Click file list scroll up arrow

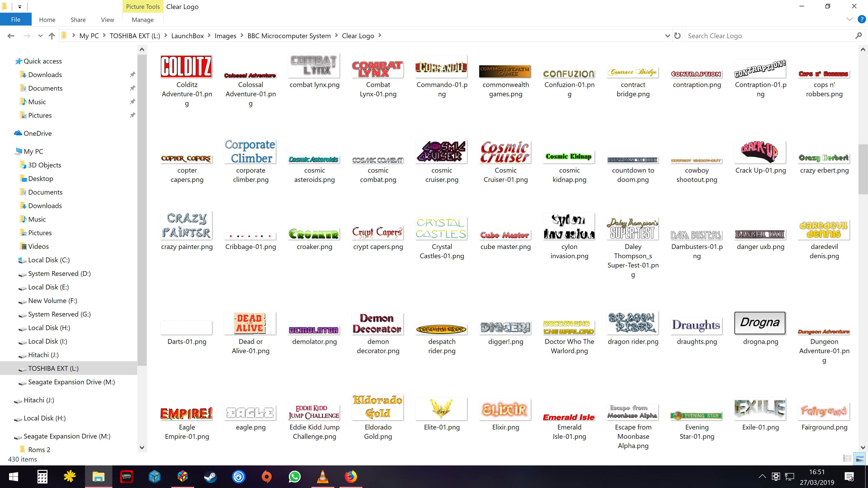pyautogui.click(x=863, y=49)
